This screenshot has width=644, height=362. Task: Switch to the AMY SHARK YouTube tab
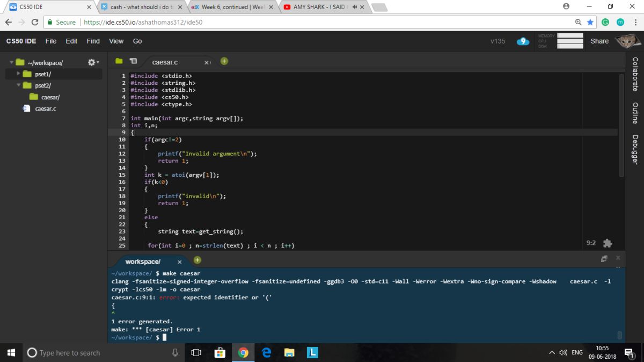click(324, 7)
